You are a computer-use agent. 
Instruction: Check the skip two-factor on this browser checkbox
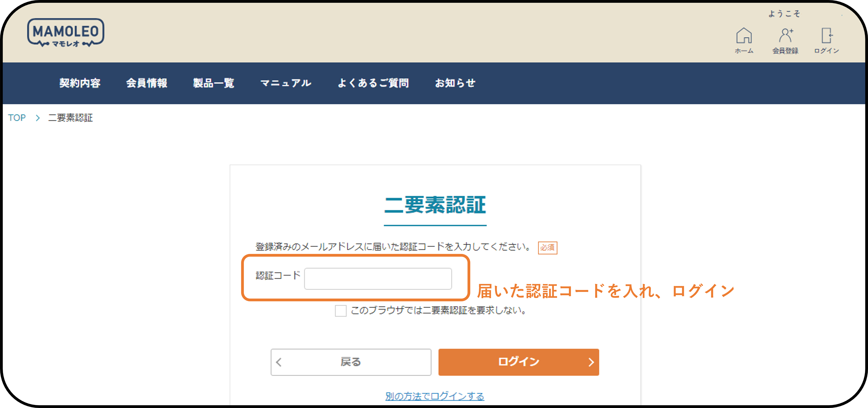(x=340, y=310)
